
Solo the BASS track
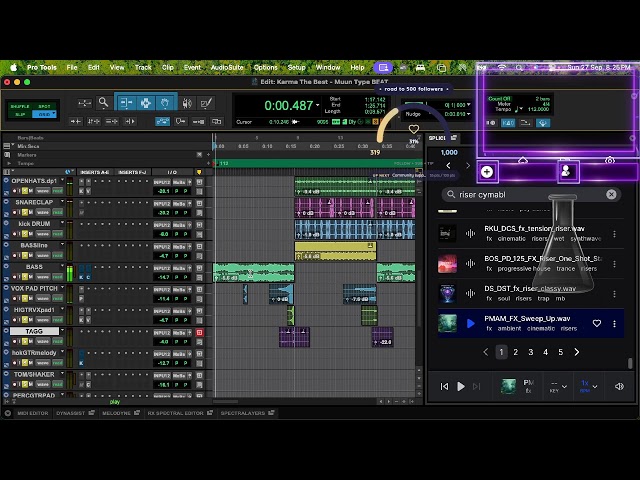tap(24, 277)
